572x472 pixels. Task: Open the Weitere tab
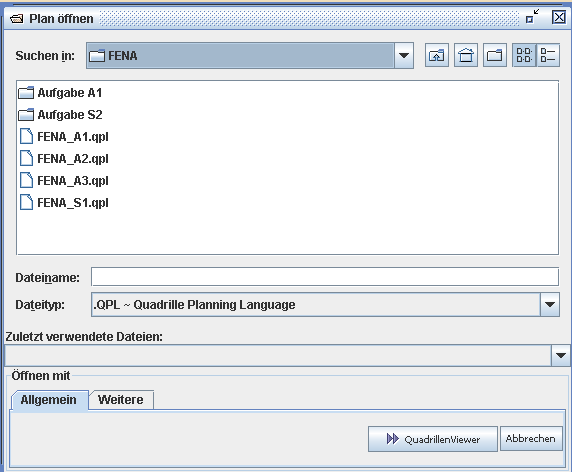coord(121,400)
